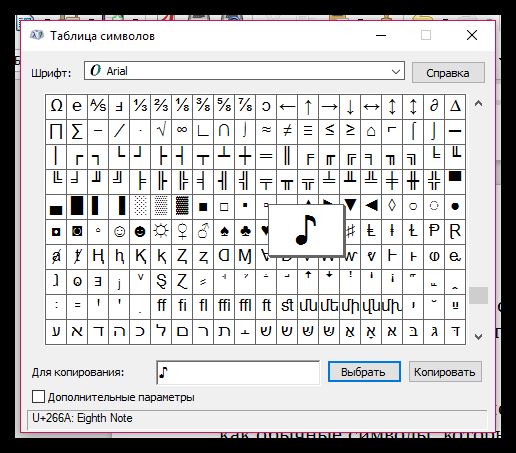Pick the white smiling face symbol
This screenshot has width=516, height=453.
coord(119,231)
